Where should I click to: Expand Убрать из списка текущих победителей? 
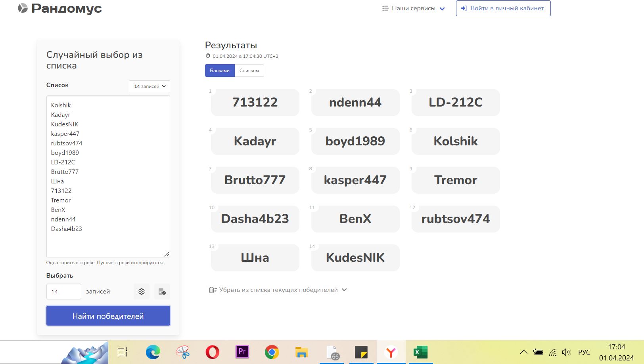pyautogui.click(x=278, y=290)
